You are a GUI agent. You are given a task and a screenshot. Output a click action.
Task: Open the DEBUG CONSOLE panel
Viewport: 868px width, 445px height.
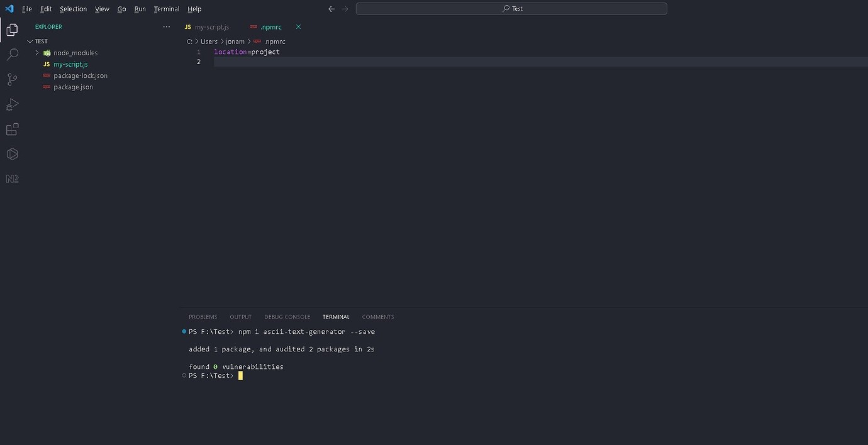tap(287, 317)
